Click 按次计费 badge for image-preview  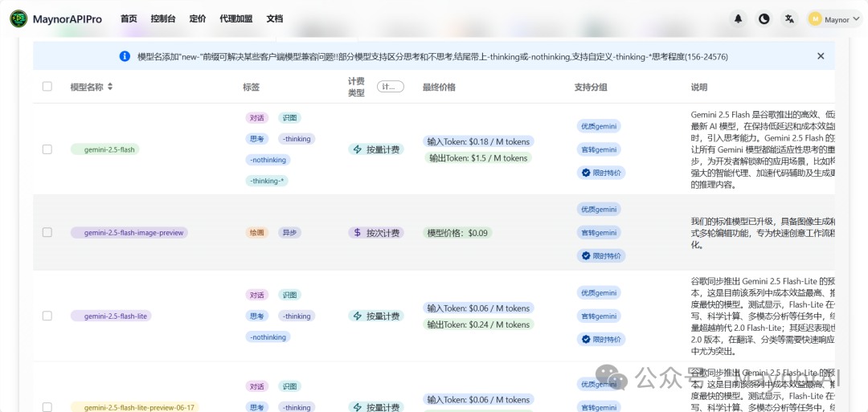coord(376,233)
